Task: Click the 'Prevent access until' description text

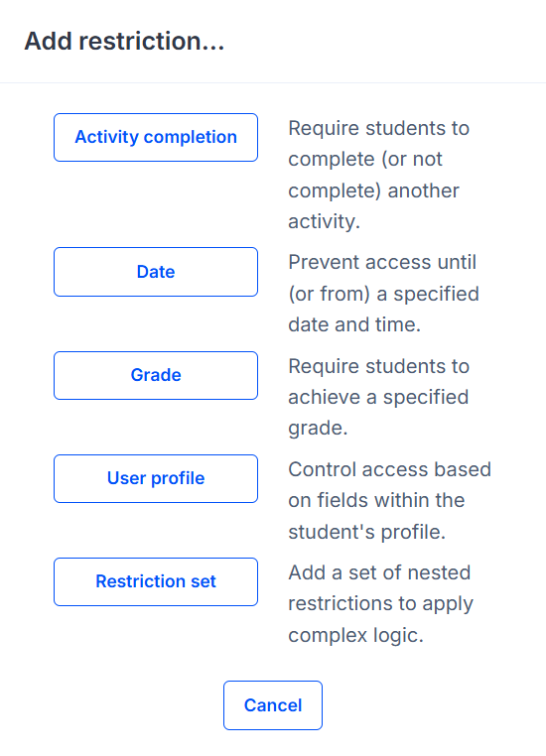Action: pyautogui.click(x=384, y=293)
